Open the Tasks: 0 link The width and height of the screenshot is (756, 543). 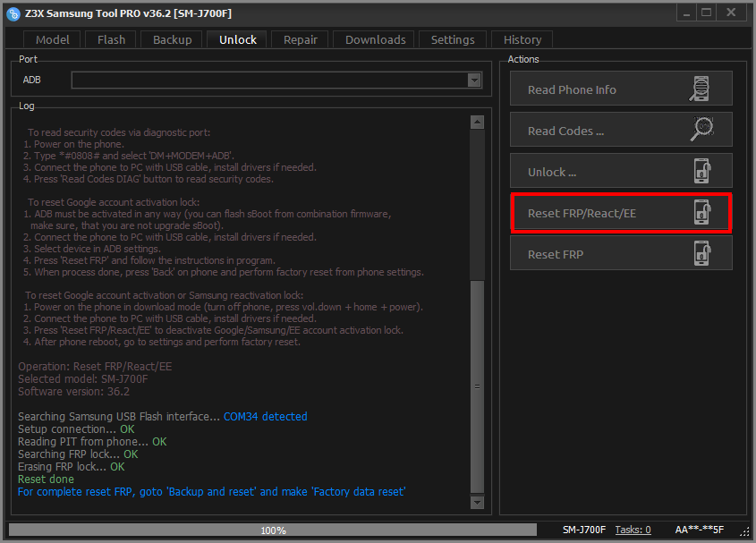(x=633, y=530)
